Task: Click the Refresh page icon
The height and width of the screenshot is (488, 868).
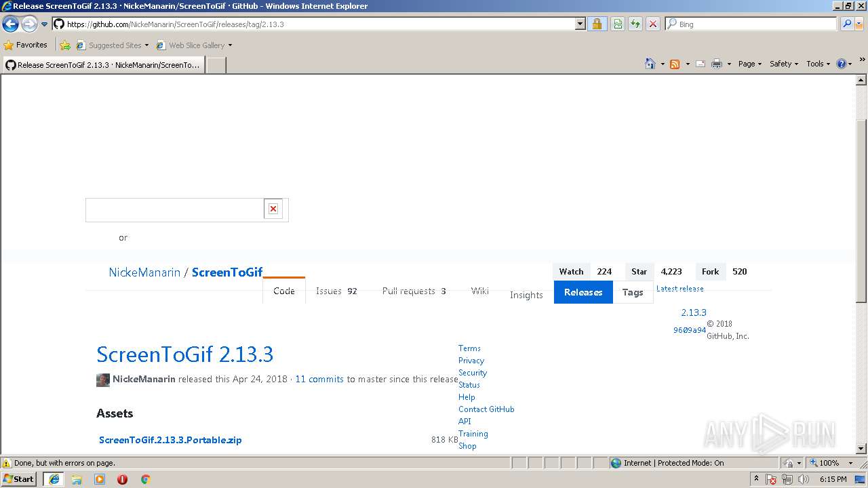Action: tap(635, 24)
